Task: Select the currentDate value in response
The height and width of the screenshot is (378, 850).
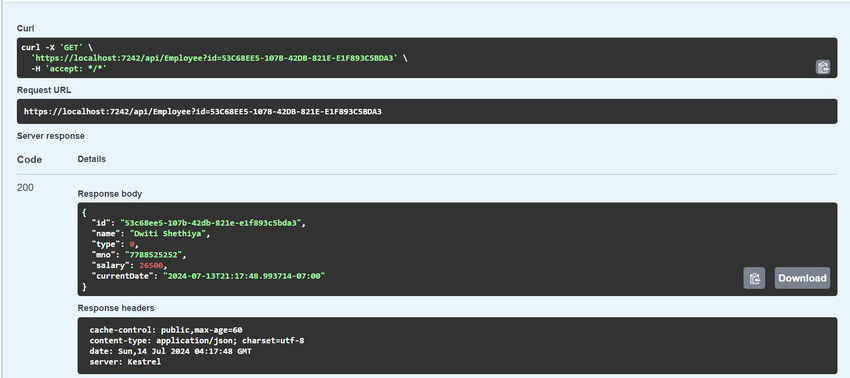Action: 244,276
